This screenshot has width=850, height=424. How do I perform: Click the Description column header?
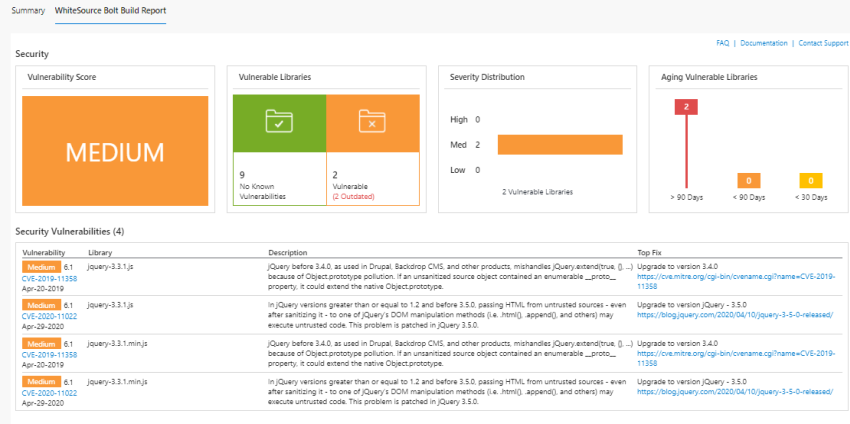click(287, 253)
